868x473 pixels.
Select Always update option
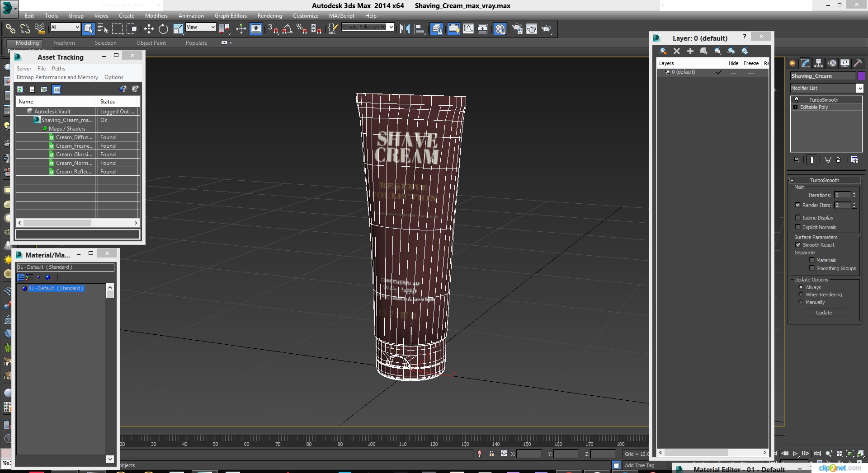coord(801,287)
